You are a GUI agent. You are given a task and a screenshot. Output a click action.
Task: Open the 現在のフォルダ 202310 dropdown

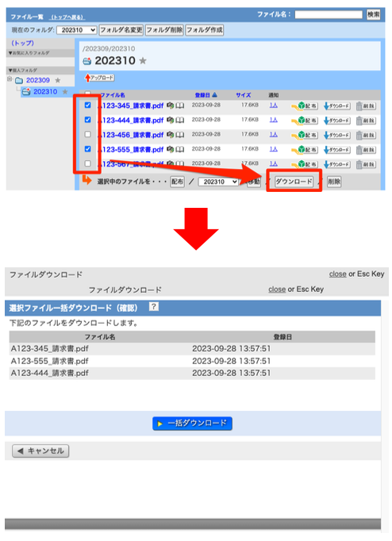tap(77, 30)
